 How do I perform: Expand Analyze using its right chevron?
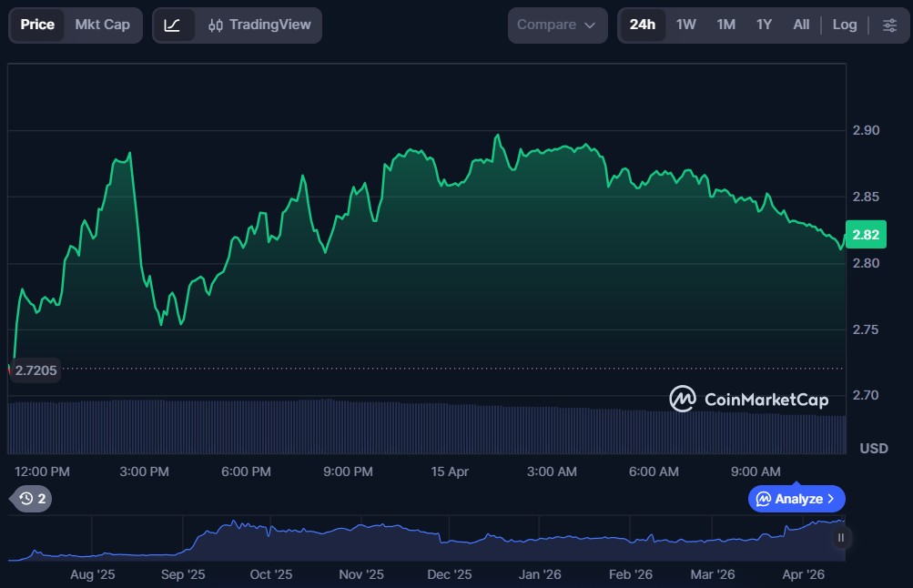[831, 499]
